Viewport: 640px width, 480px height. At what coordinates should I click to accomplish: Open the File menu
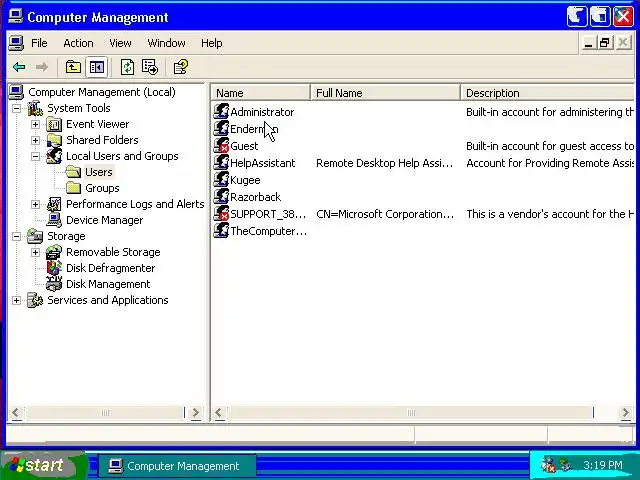(39, 43)
